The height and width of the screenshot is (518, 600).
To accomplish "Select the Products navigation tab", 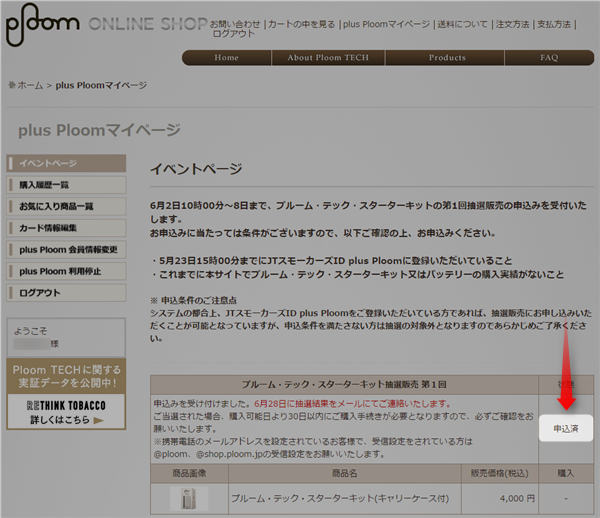I will pos(447,58).
